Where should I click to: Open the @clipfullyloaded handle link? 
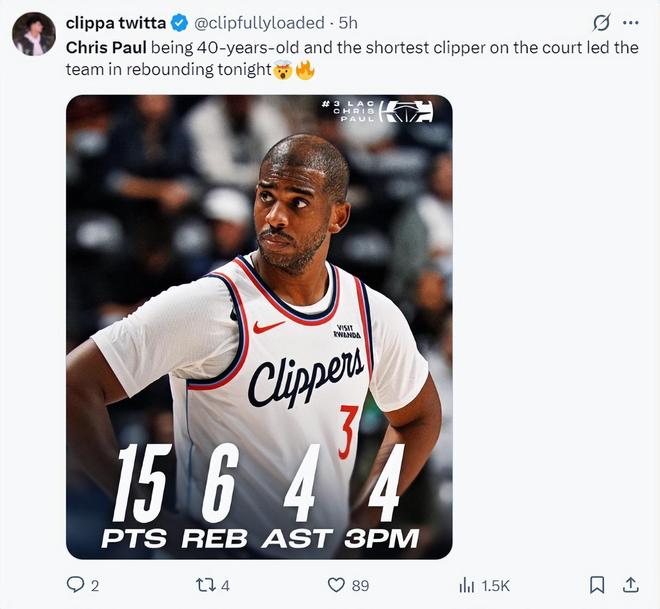pyautogui.click(x=258, y=22)
